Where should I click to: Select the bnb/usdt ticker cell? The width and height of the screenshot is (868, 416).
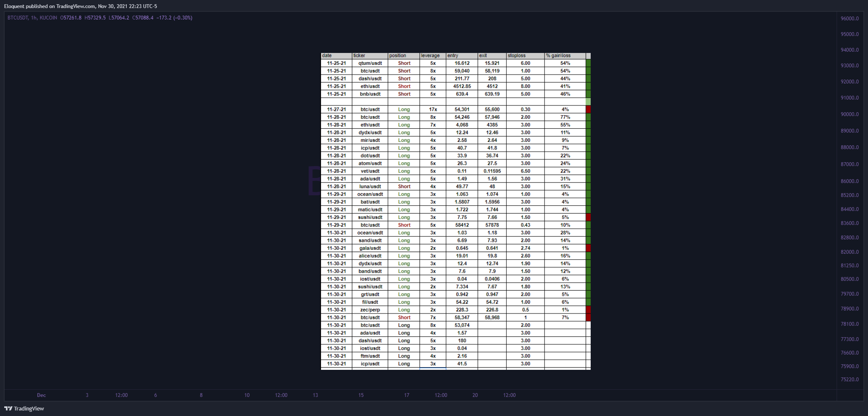(370, 94)
